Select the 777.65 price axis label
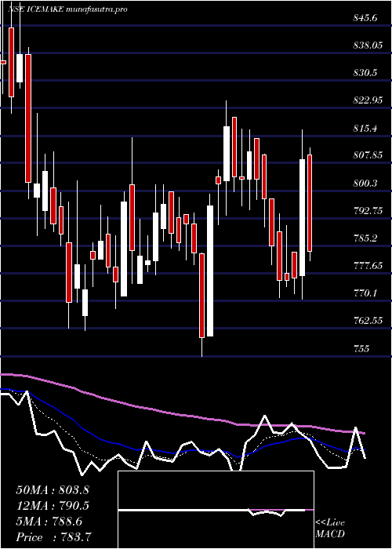Image resolution: width=392 pixels, height=549 pixels. 368,266
